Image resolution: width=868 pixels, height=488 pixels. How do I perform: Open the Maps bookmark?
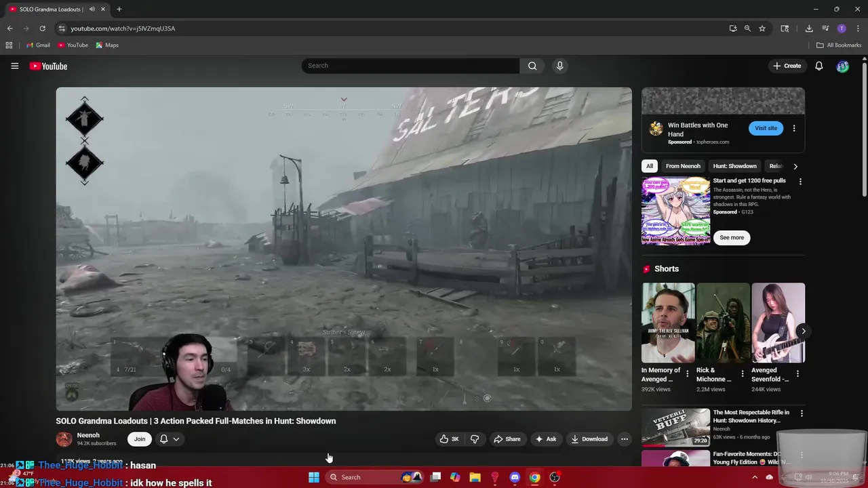107,45
